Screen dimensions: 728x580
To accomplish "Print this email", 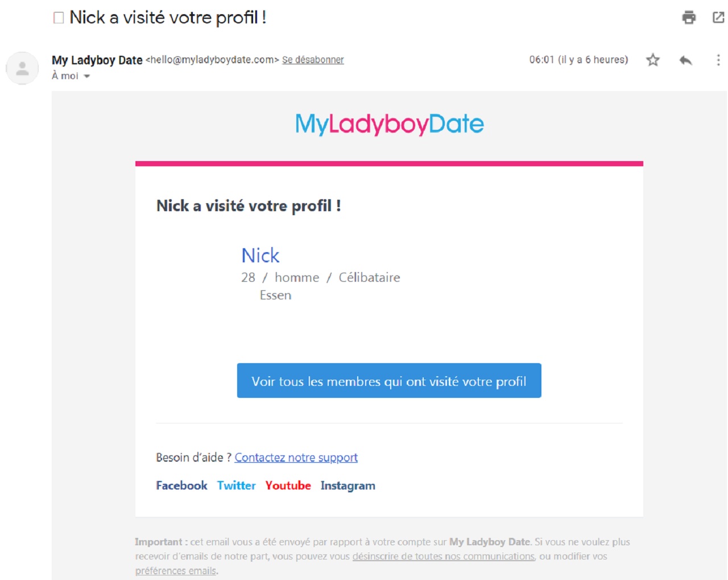I will [689, 18].
